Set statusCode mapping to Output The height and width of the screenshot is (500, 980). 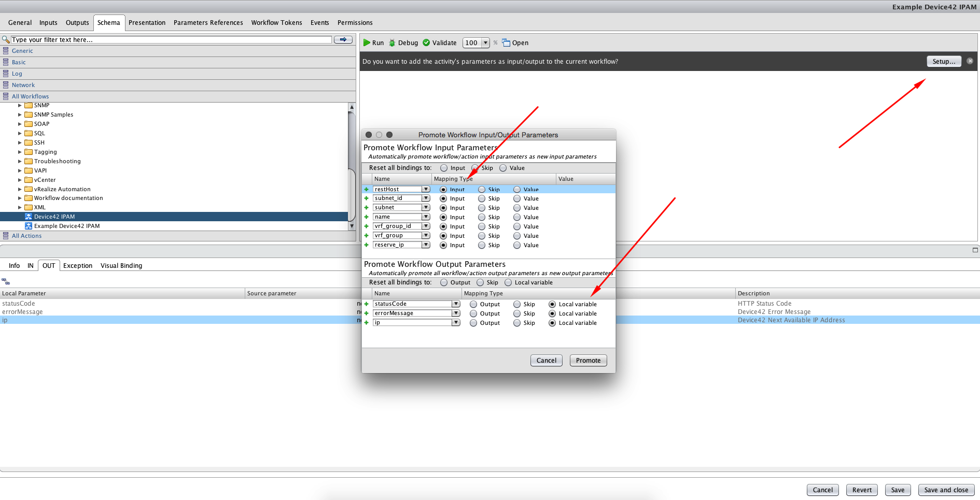click(x=473, y=304)
